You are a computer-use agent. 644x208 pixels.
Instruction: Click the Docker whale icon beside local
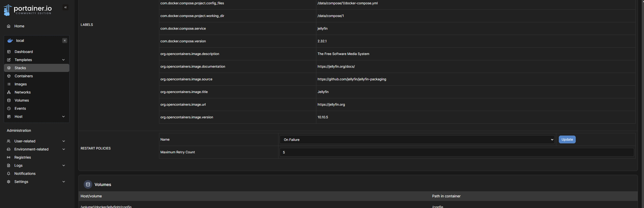point(10,41)
